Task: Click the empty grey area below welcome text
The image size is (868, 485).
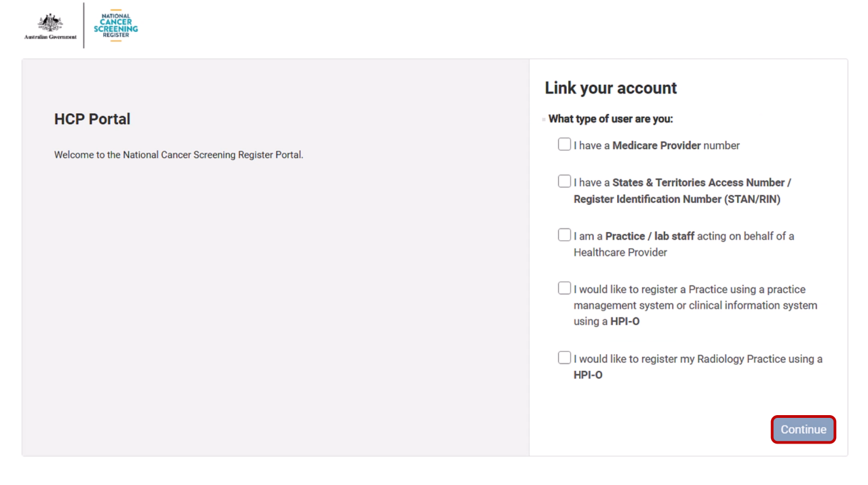Action: 275,305
